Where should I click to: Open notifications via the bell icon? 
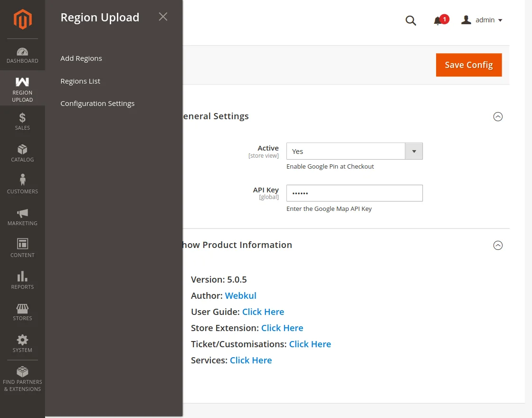438,19
